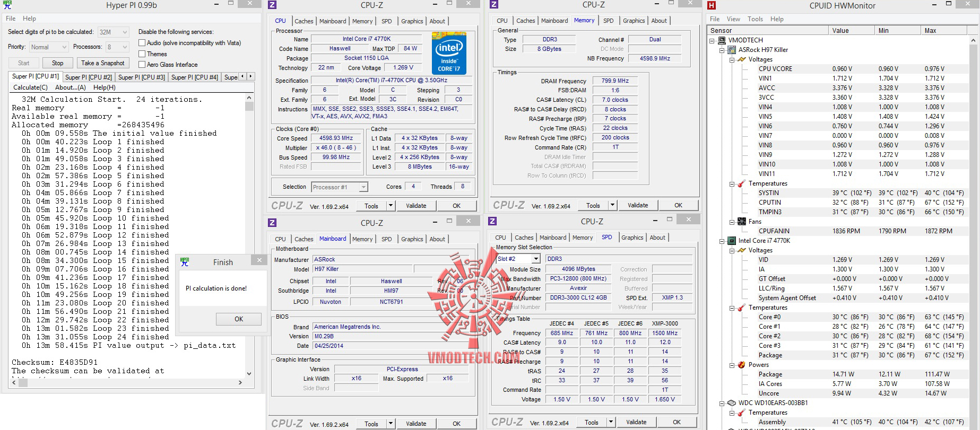Open the Tools dropdown arrow in the Memory tab window
This screenshot has height=430, width=980.
pyautogui.click(x=612, y=205)
